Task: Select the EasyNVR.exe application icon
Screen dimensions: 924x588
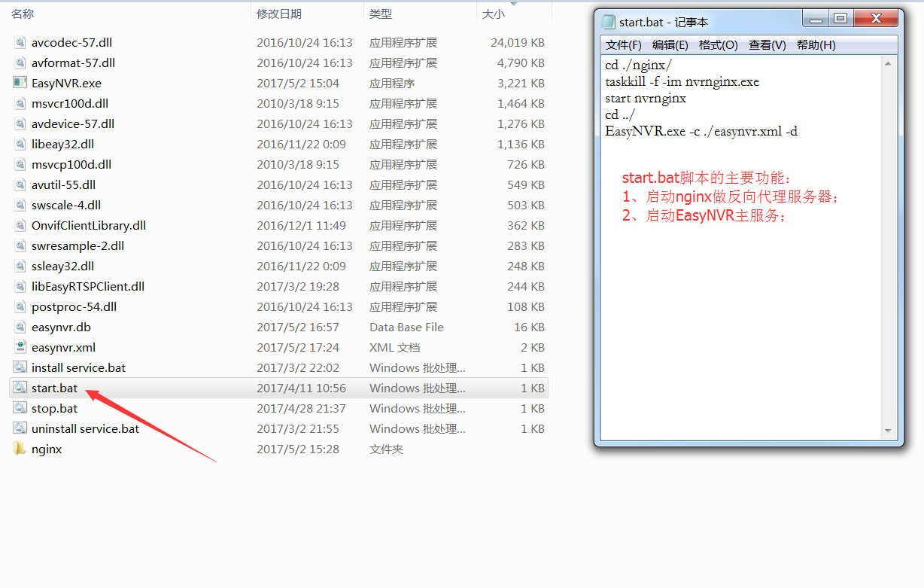Action: click(x=20, y=83)
